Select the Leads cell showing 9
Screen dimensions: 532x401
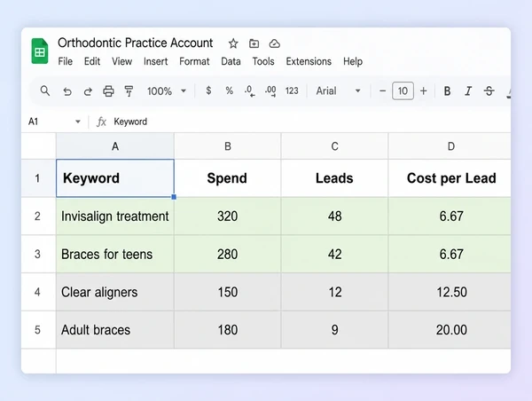pos(334,330)
